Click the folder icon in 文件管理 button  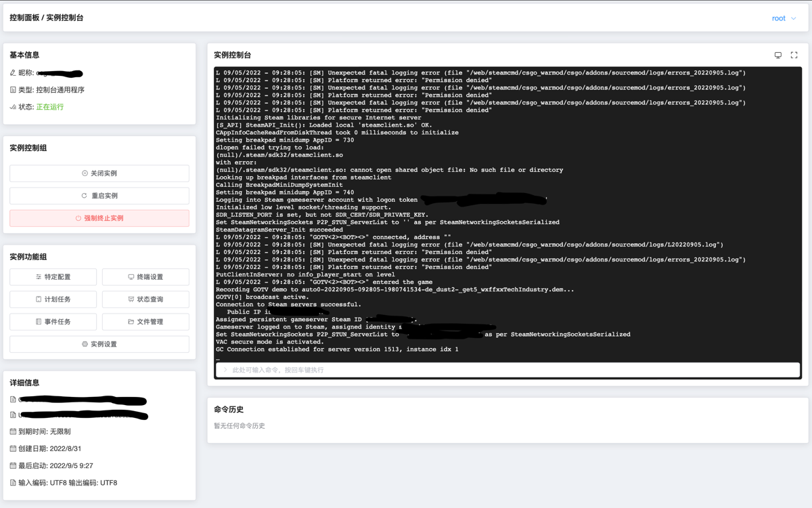131,322
